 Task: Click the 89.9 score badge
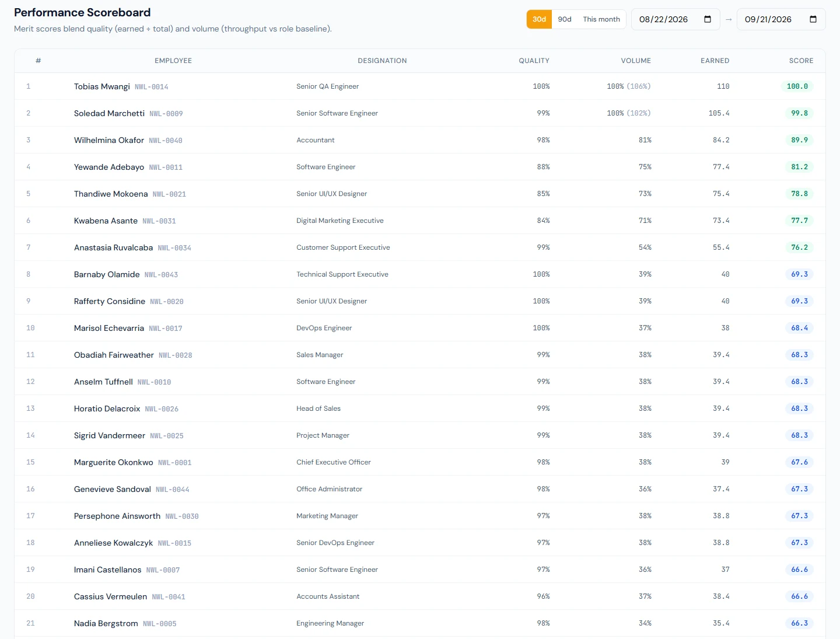click(799, 140)
